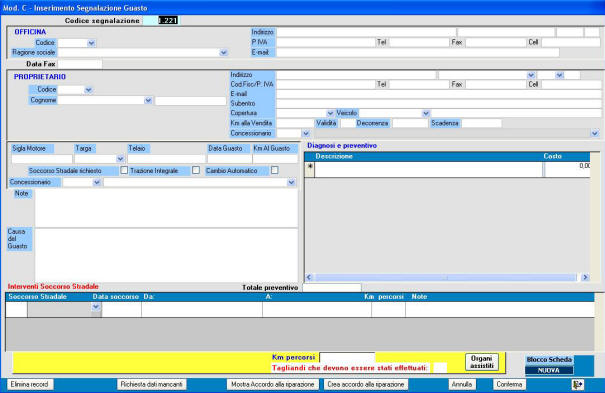Click the Organi assistiti button

tap(482, 362)
